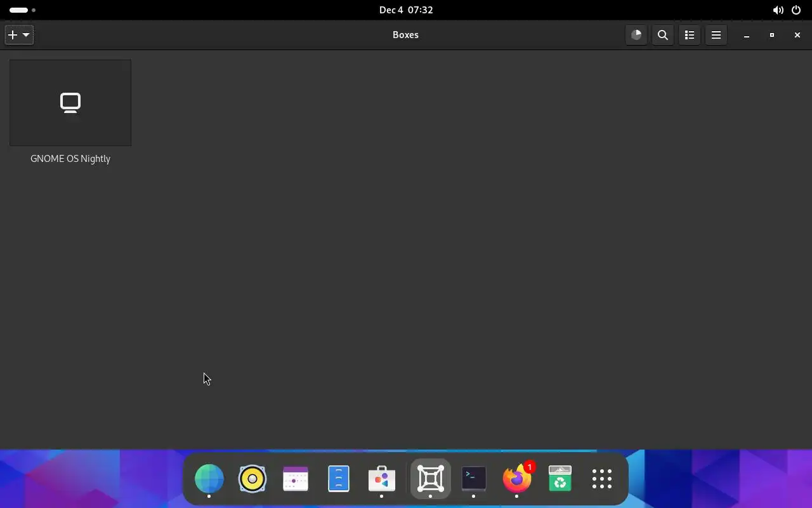
Task: Open the green recycle trash icon in dock
Action: [x=560, y=479]
